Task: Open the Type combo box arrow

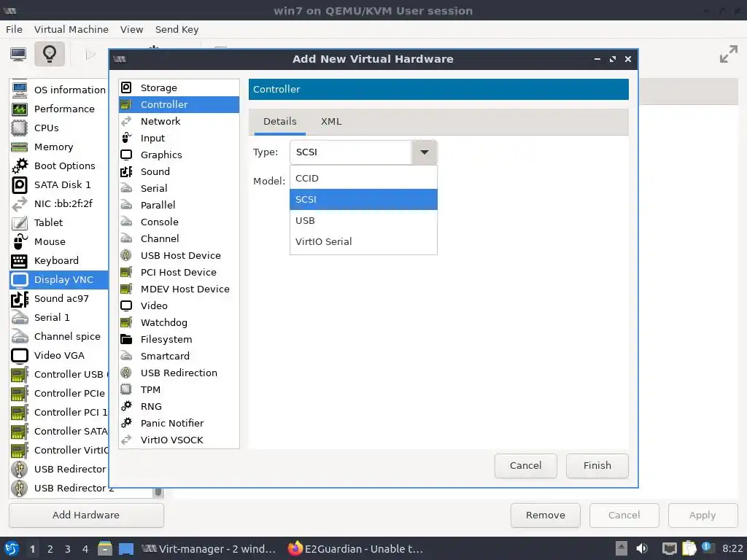Action: (424, 152)
